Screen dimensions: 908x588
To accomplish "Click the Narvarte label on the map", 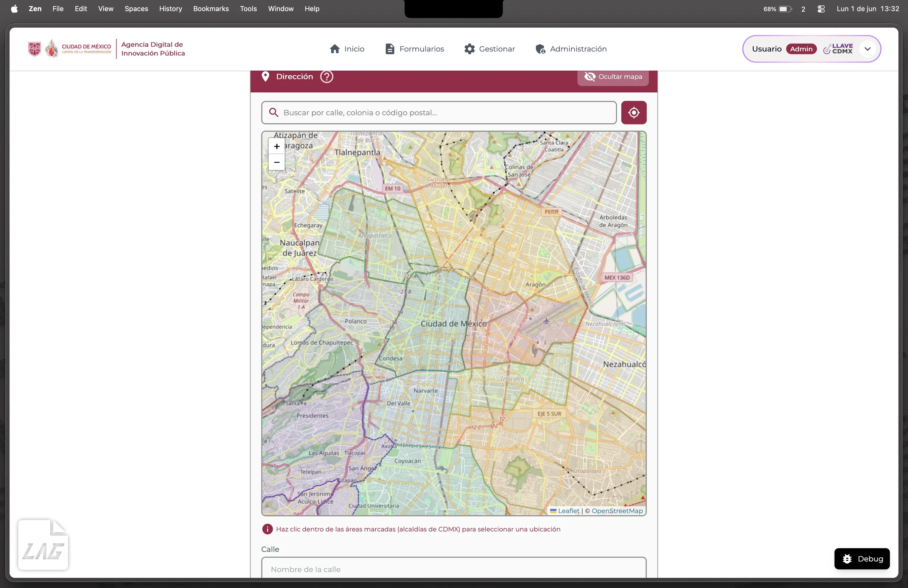I will 426,391.
